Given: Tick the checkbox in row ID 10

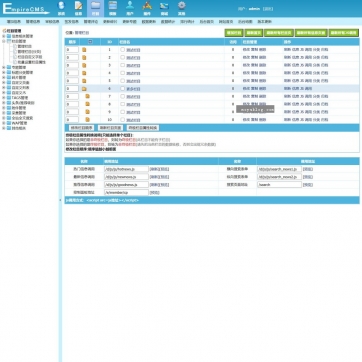Looking at the screenshot, I should pyautogui.click(x=122, y=119).
